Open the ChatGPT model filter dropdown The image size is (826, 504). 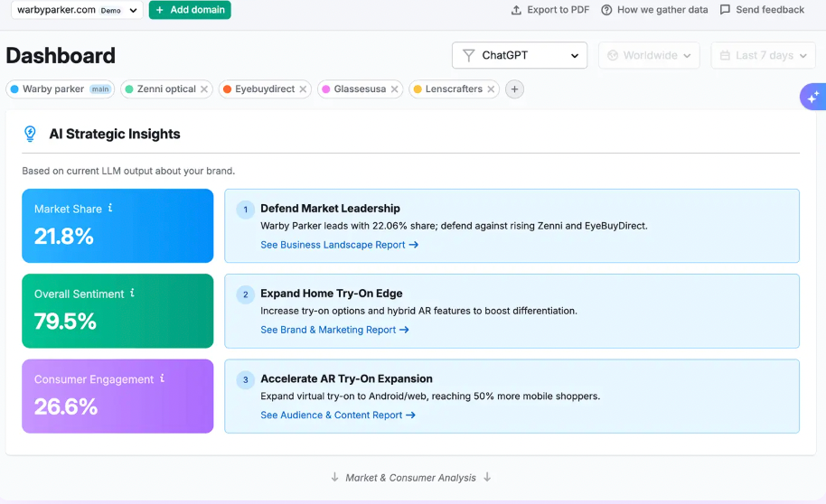click(520, 55)
